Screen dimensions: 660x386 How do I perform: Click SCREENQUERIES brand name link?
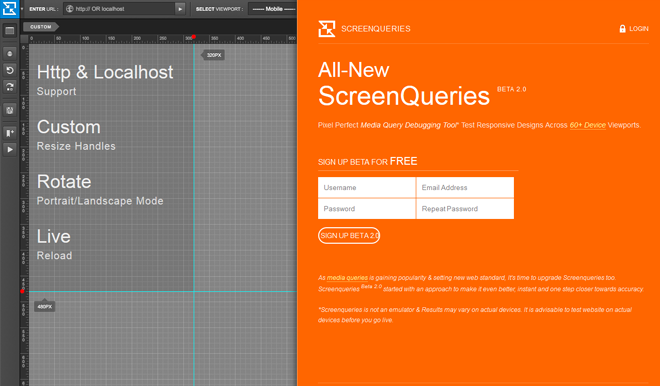click(375, 29)
